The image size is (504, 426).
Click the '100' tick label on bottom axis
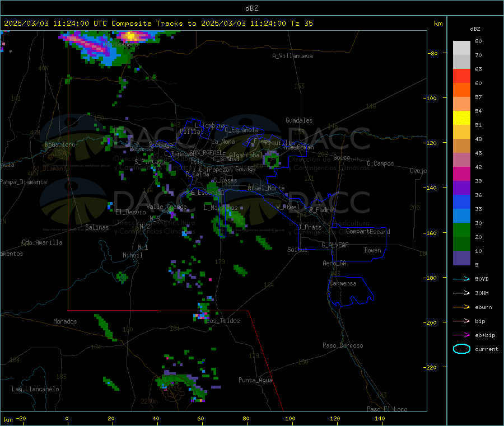(x=290, y=418)
